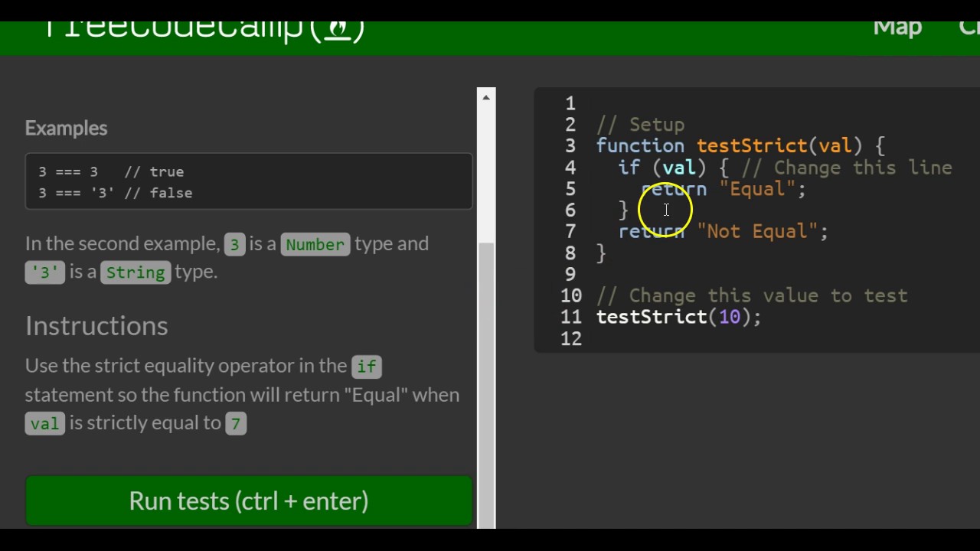Place cursor in 'function testStrict(val) {' line

coord(740,146)
